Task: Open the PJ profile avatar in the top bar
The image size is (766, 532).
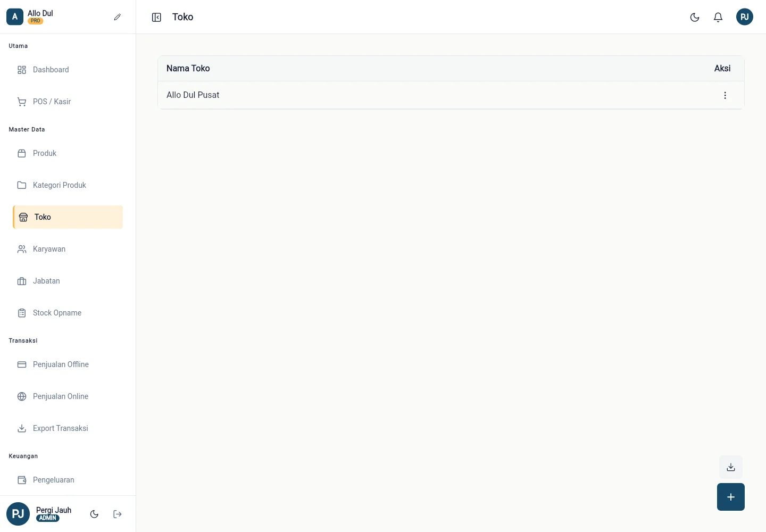Action: point(745,17)
